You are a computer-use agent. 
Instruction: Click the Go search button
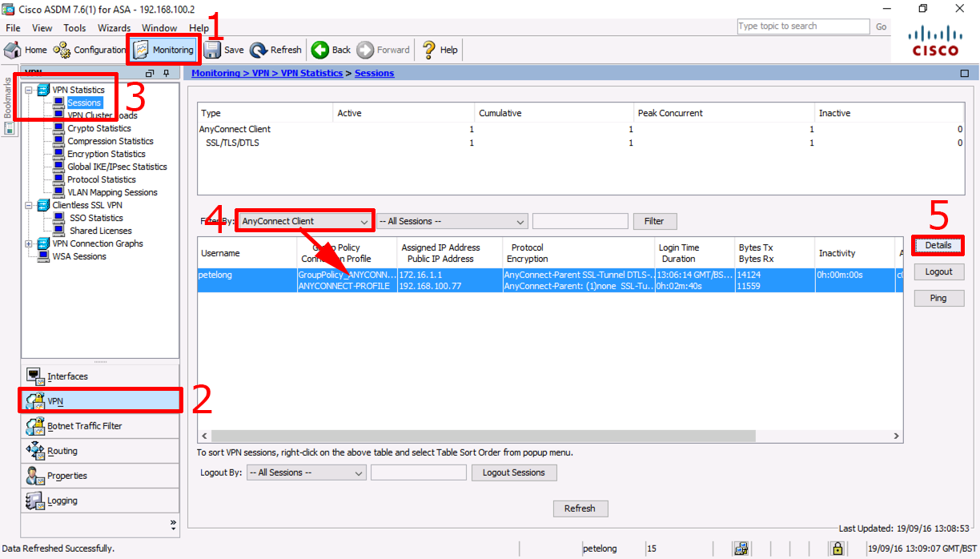click(x=881, y=26)
